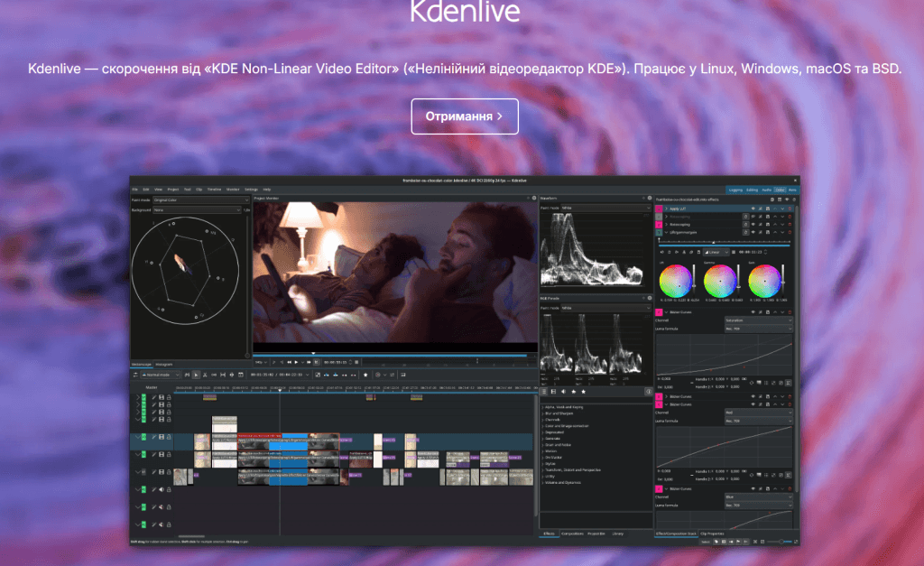This screenshot has height=566, width=924.
Task: Open the Help menu in Kdenlive
Action: (x=267, y=190)
